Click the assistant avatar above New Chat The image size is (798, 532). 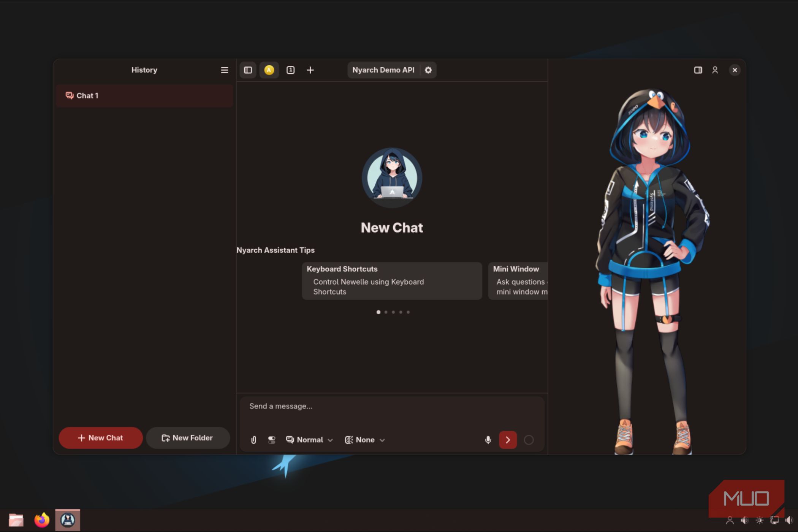click(392, 177)
